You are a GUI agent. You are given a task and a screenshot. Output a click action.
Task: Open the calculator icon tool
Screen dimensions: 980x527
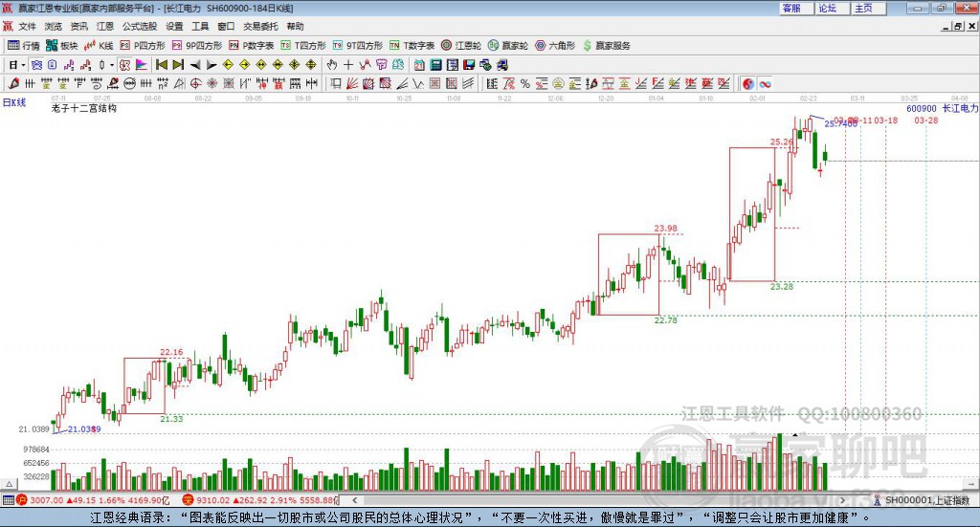[x=435, y=65]
